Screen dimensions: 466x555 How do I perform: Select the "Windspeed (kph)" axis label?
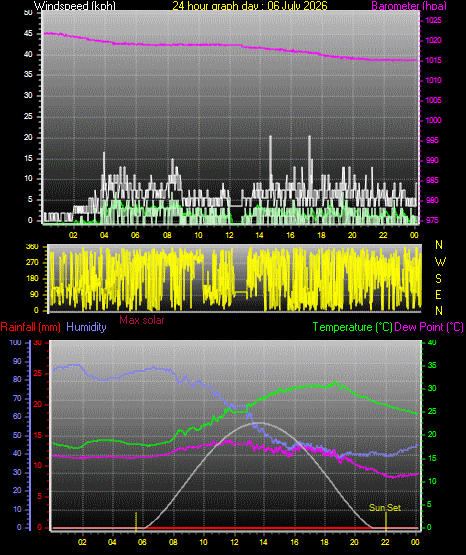click(75, 6)
